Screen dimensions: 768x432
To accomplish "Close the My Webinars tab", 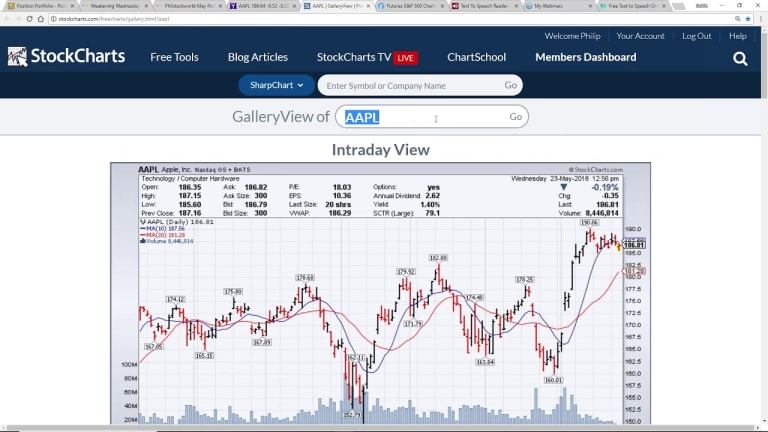I will (x=590, y=6).
